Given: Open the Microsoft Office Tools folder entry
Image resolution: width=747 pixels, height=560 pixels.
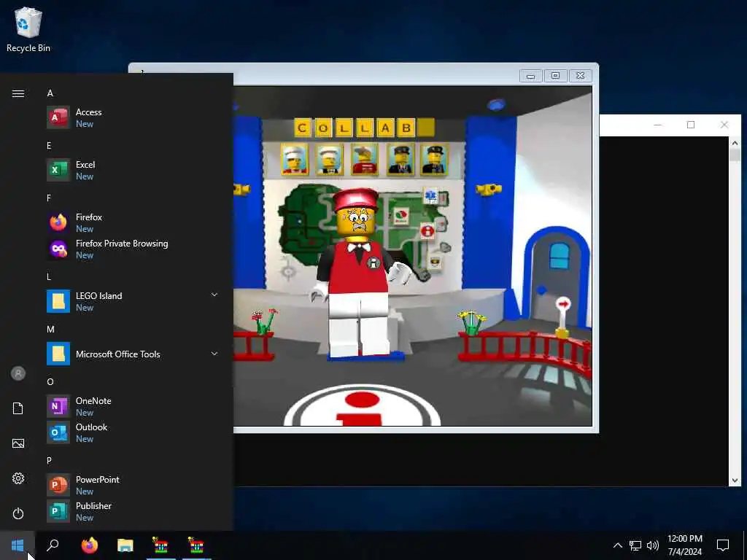Looking at the screenshot, I should pyautogui.click(x=133, y=354).
